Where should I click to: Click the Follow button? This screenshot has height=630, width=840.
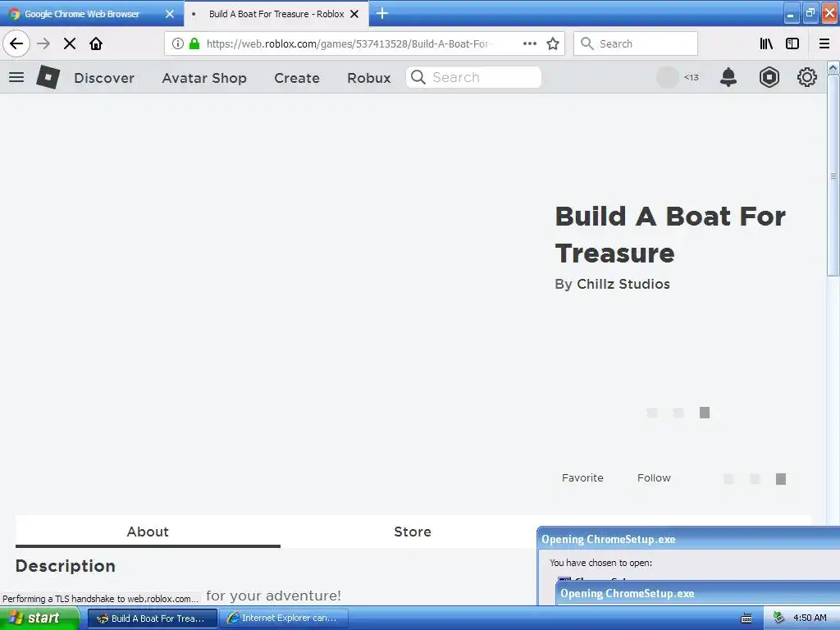(x=654, y=478)
